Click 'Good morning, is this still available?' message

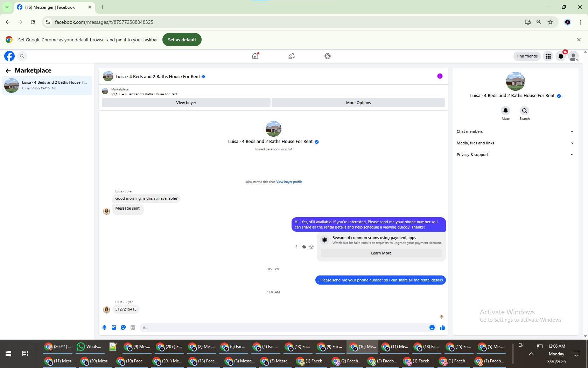point(146,198)
